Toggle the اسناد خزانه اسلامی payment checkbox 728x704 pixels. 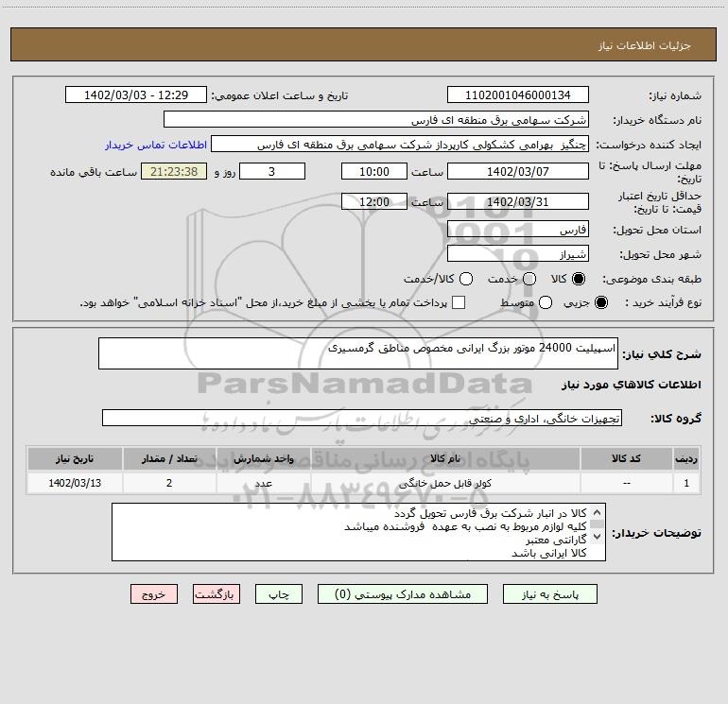[x=459, y=302]
